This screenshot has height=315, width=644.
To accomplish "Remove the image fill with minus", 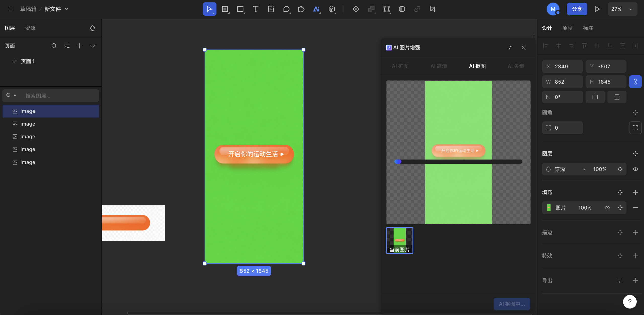I will tap(635, 208).
